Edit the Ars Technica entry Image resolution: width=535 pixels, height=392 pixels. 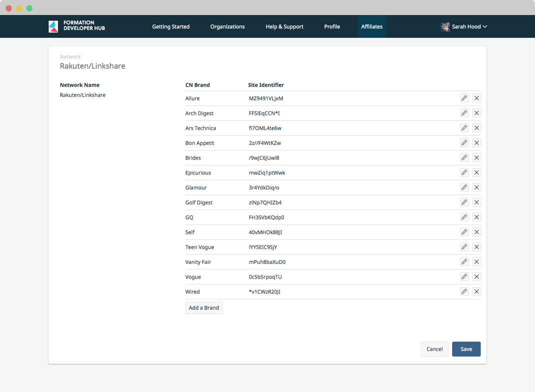click(464, 128)
